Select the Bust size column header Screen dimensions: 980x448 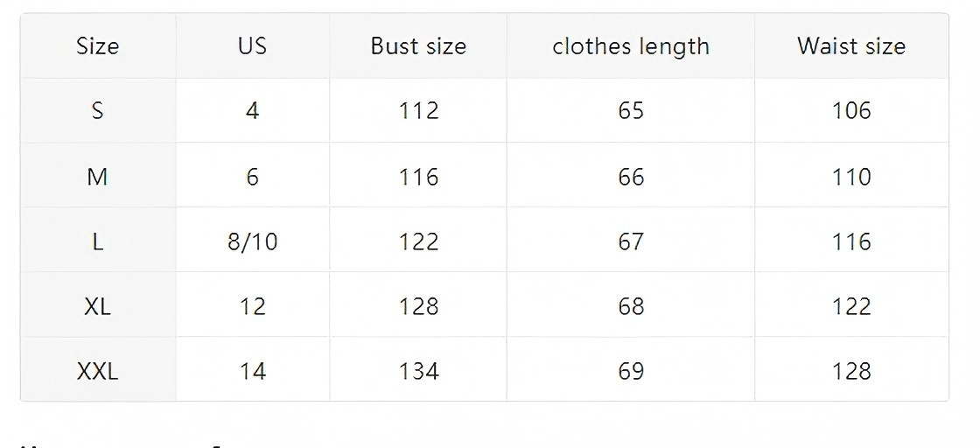tap(418, 46)
